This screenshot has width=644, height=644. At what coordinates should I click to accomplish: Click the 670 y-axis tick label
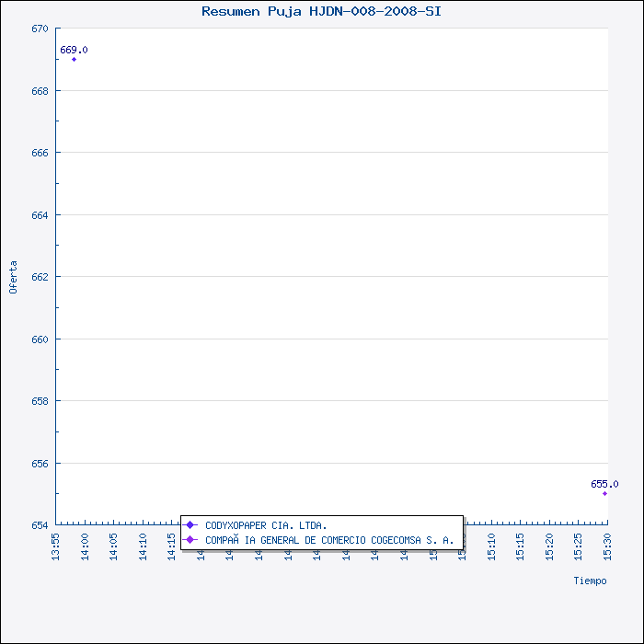point(39,29)
